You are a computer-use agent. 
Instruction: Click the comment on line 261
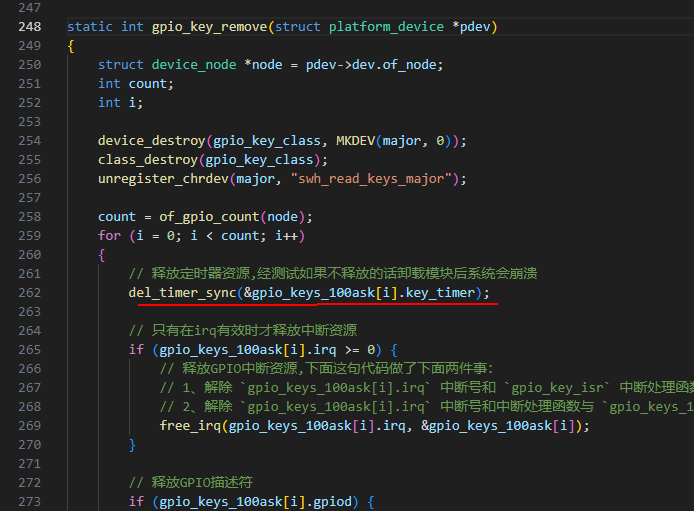coord(333,274)
